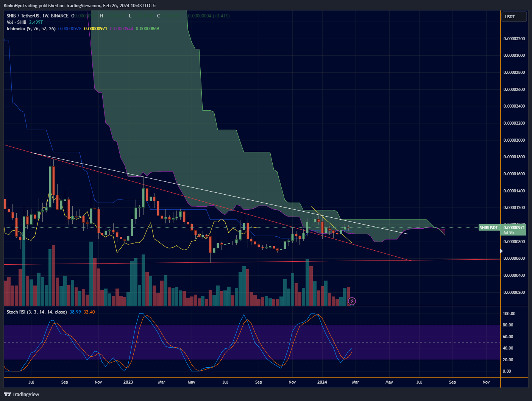Screen dimensions: 532x401
Task: Click the yellow Ichimoku value 0.00000971 in legend
Action: coord(96,29)
